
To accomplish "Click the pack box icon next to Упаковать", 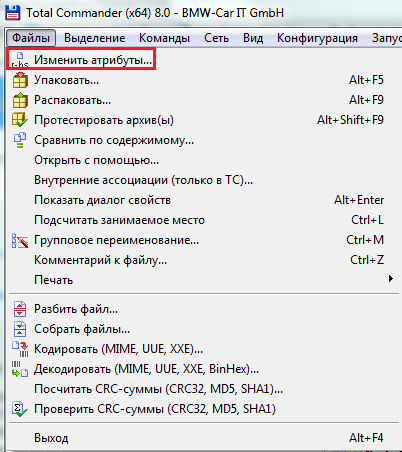I will (20, 80).
